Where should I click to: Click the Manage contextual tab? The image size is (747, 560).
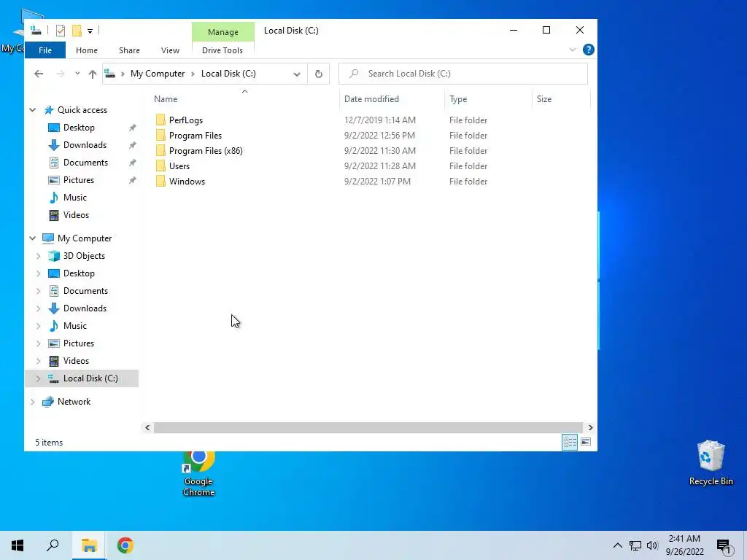(223, 32)
